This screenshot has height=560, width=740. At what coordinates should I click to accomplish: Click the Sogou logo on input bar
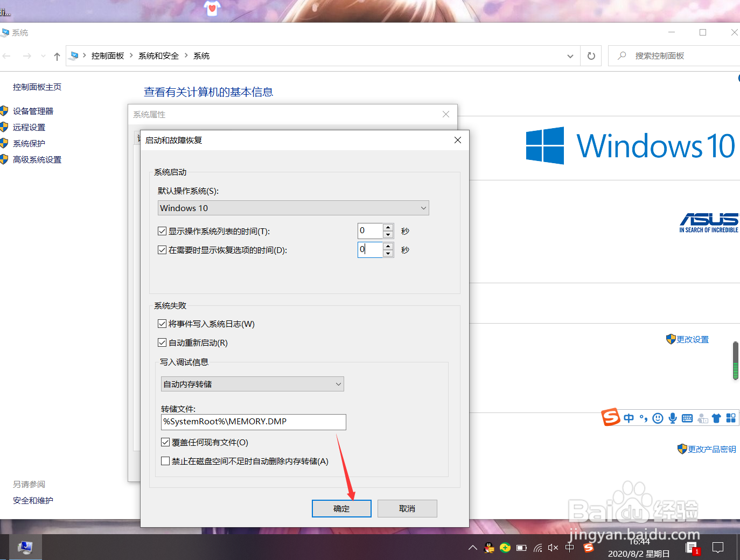(611, 418)
